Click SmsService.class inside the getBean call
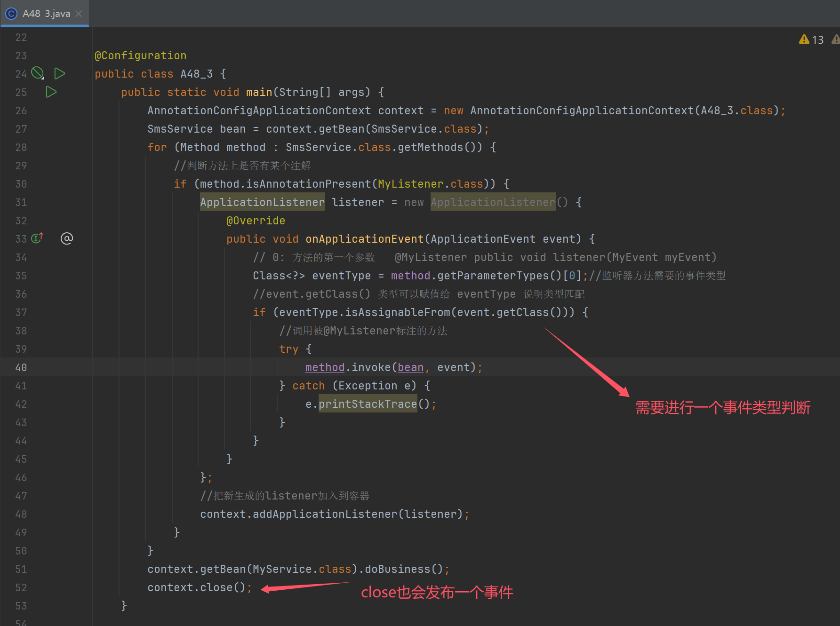 [x=424, y=129]
